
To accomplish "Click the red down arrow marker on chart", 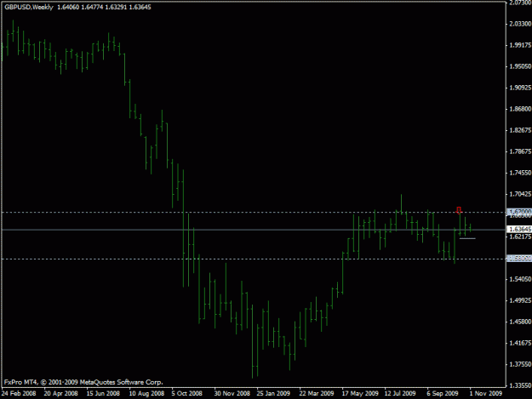I will coord(459,210).
